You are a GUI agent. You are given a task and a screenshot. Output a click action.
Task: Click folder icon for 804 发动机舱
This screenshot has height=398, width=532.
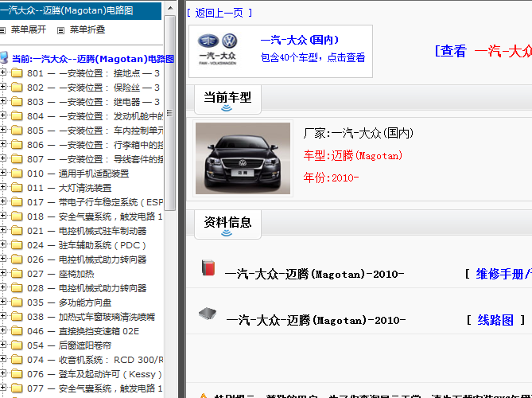[x=17, y=115]
